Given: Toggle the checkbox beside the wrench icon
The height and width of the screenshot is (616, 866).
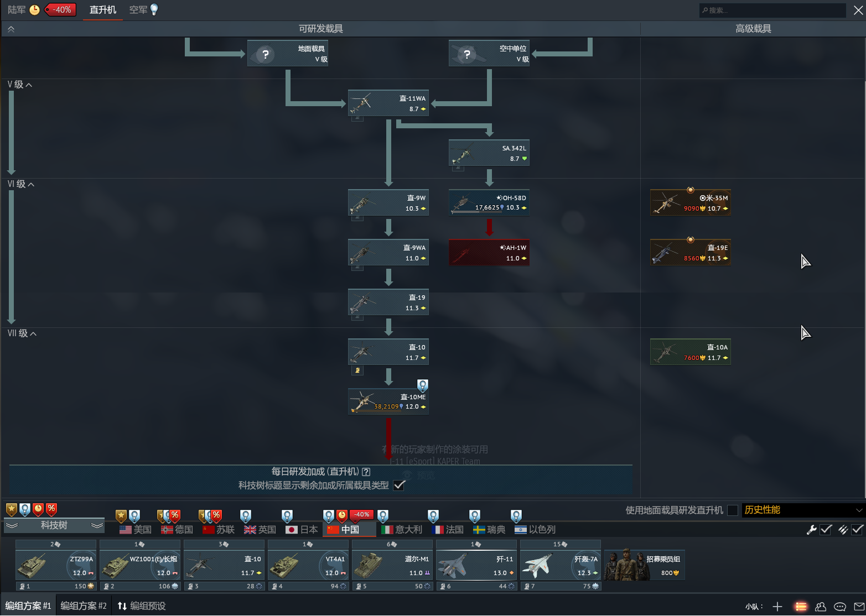Looking at the screenshot, I should pos(826,530).
